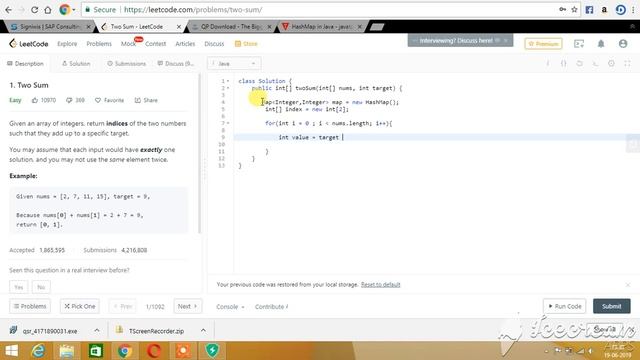Go to Next problem

[188, 306]
